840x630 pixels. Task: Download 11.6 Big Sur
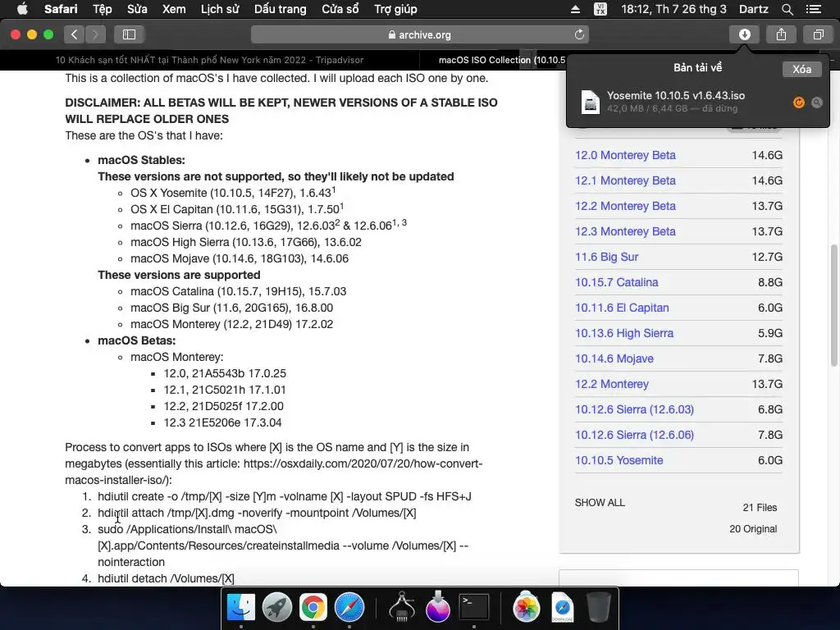[x=606, y=257]
